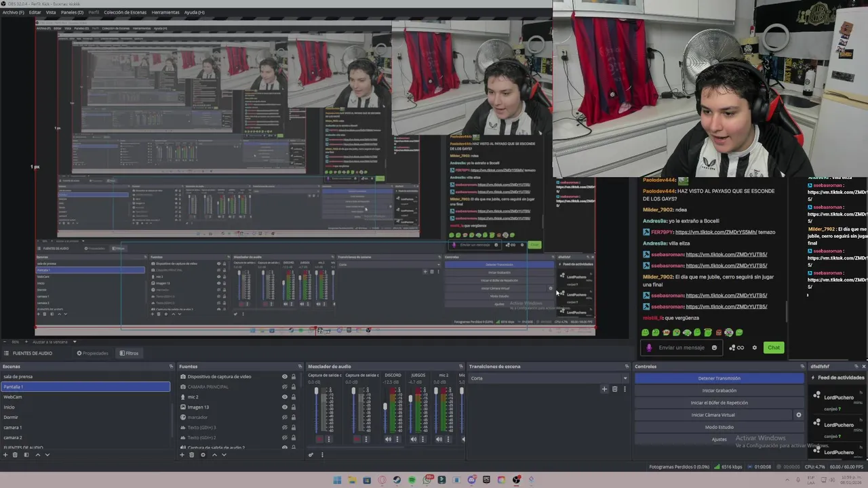
Task: Open chat settings gear icon
Action: (x=754, y=348)
